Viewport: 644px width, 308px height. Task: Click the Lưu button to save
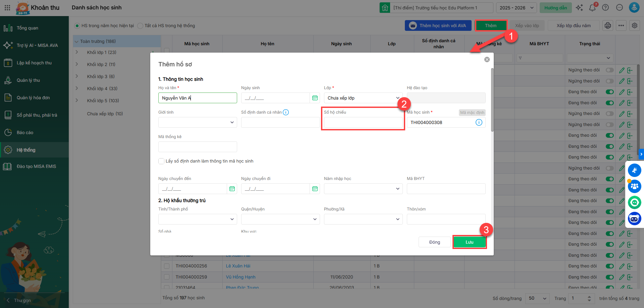point(469,242)
